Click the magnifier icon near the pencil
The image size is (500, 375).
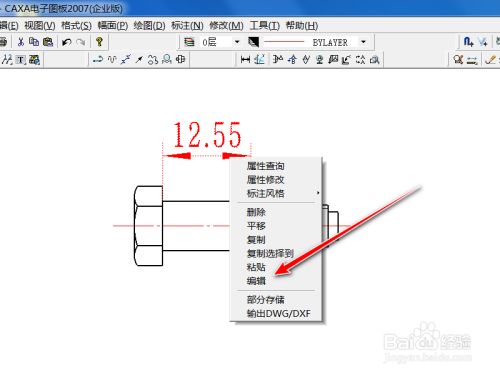pyautogui.click(x=458, y=60)
